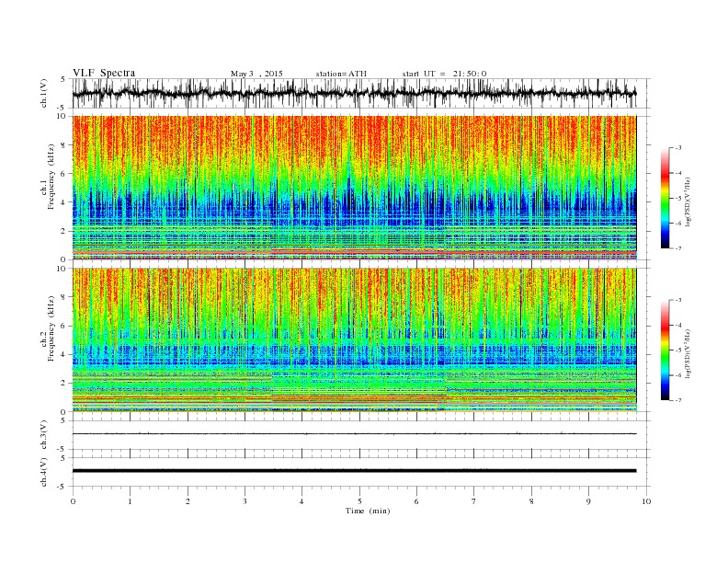The height and width of the screenshot is (563, 728).
Task: Click the '8' kHz tick on ch.1 axis
Action: (63, 145)
